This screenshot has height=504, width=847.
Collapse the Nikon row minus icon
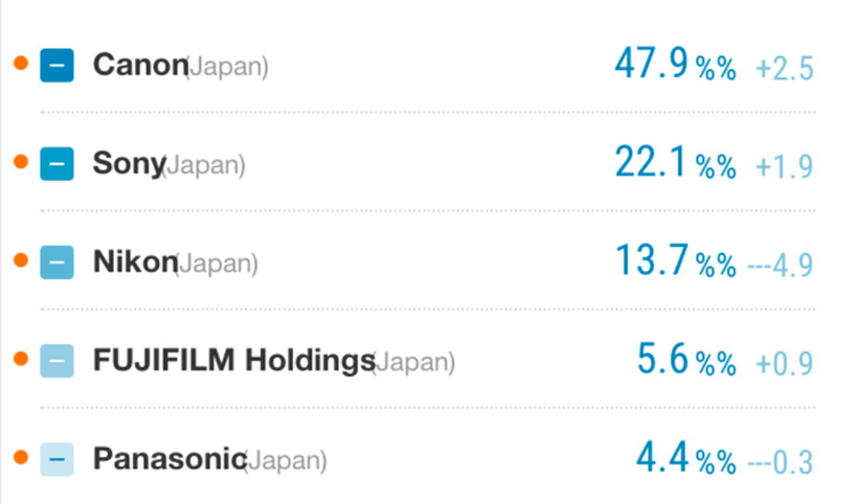pyautogui.click(x=57, y=262)
